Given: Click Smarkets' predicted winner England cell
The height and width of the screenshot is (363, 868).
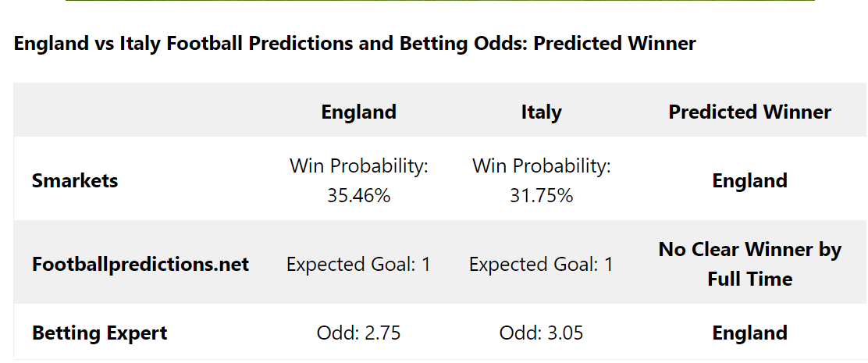Looking at the screenshot, I should [x=749, y=181].
